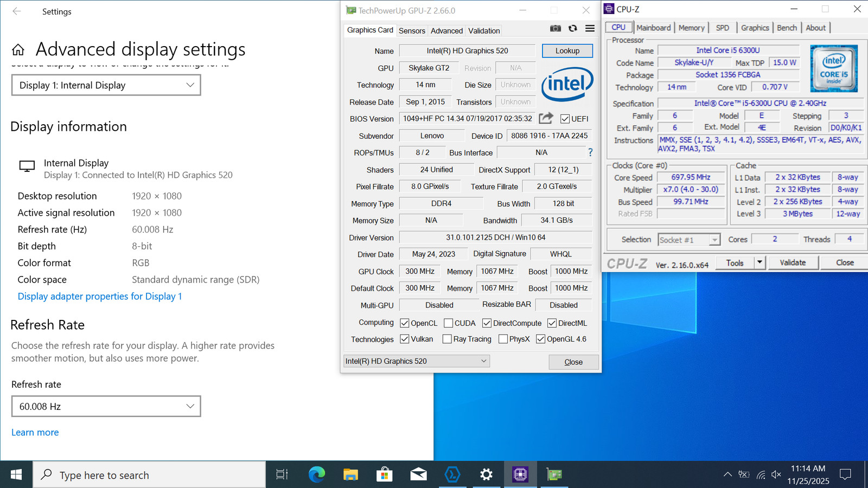
Task: Open the notification center icon
Action: pyautogui.click(x=845, y=475)
